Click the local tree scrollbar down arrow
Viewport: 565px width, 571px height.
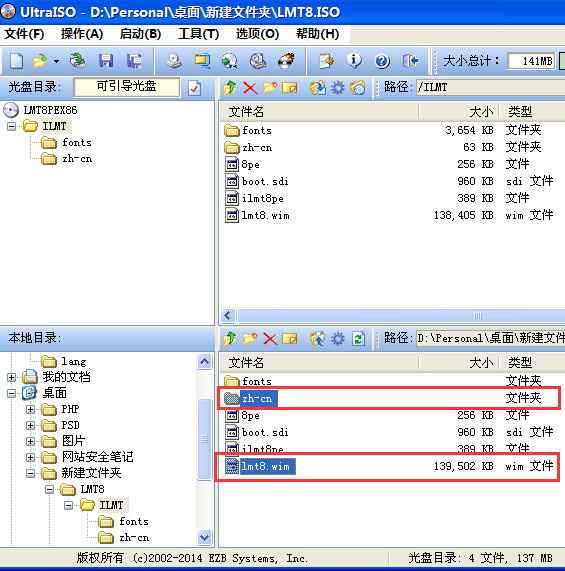(205, 537)
